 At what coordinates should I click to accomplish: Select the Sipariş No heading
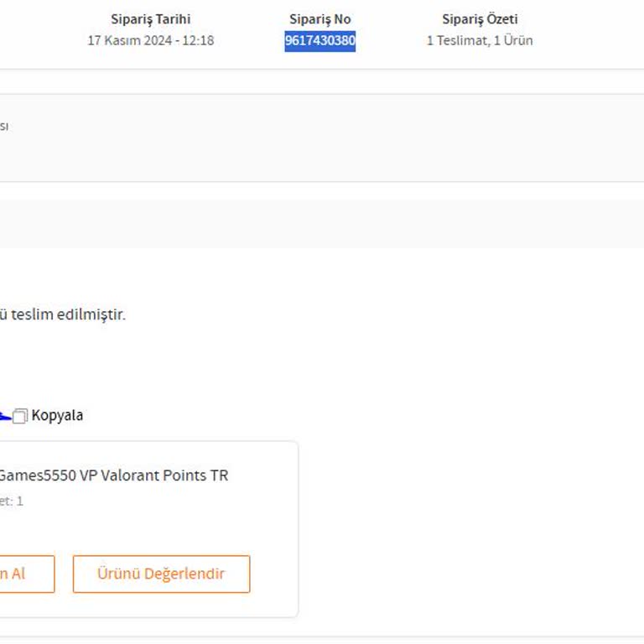coord(319,19)
